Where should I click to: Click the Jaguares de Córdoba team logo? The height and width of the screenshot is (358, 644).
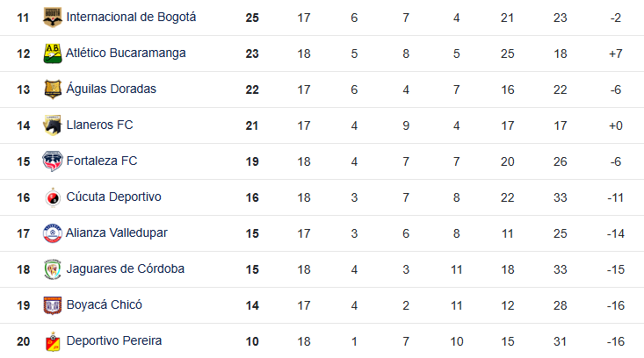pos(53,268)
